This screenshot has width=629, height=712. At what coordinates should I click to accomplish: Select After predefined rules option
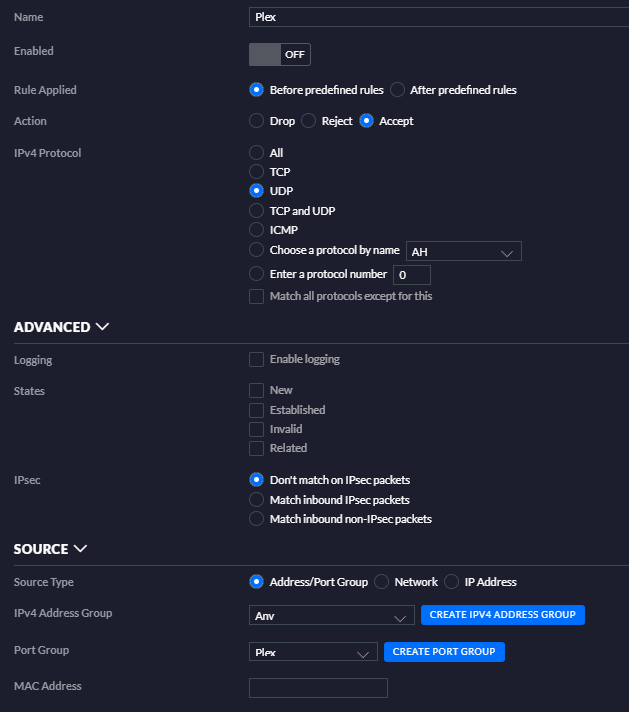click(x=398, y=90)
